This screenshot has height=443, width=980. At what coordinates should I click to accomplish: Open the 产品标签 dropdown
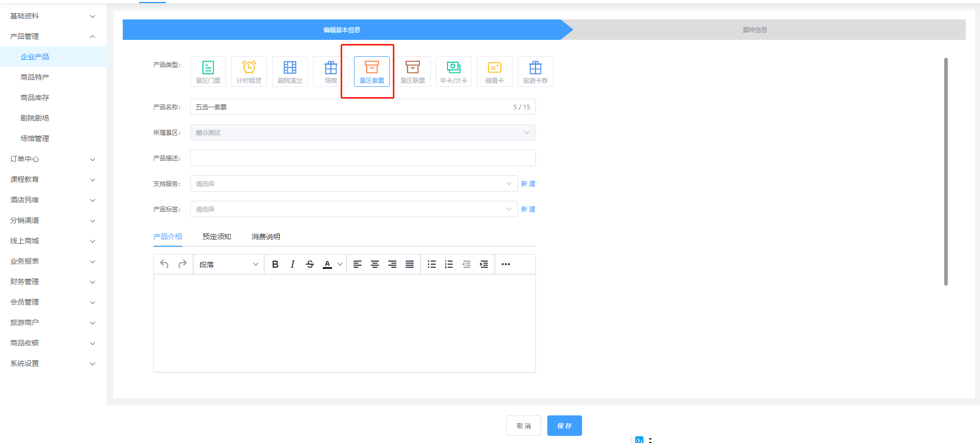pos(354,209)
